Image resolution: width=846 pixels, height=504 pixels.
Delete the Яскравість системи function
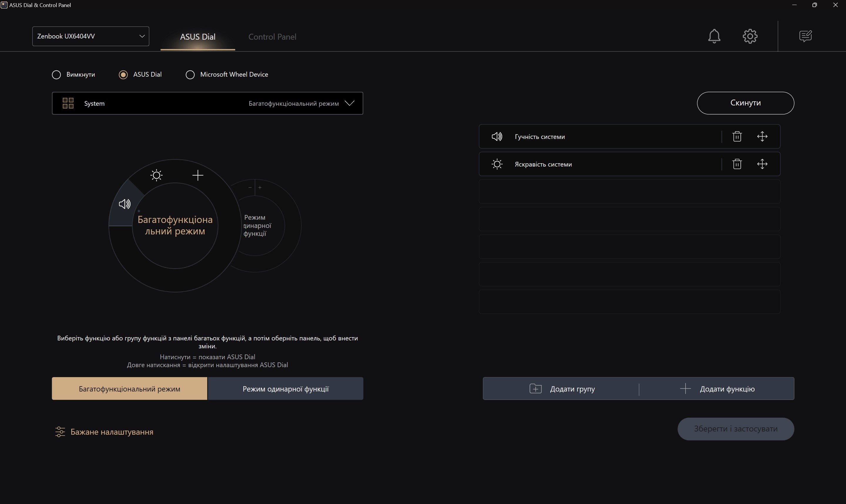(737, 164)
